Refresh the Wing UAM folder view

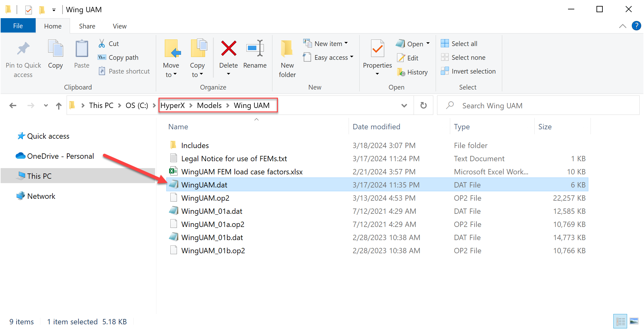[424, 105]
